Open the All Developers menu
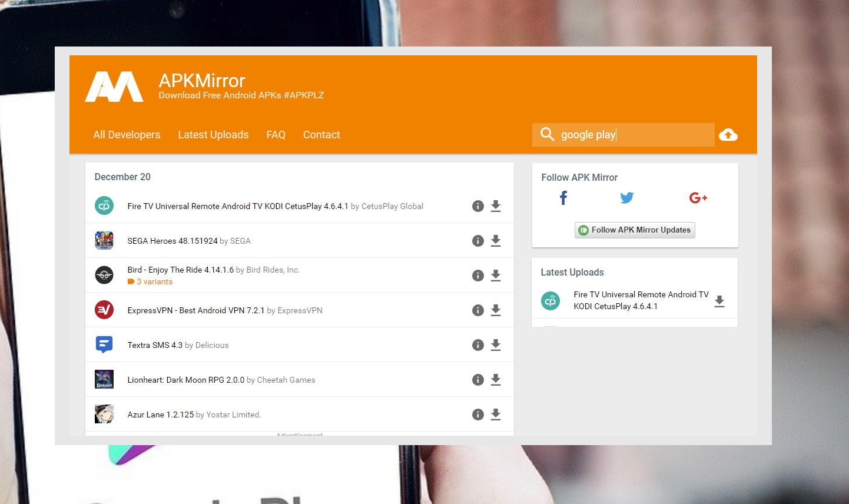The width and height of the screenshot is (849, 504). pyautogui.click(x=127, y=135)
